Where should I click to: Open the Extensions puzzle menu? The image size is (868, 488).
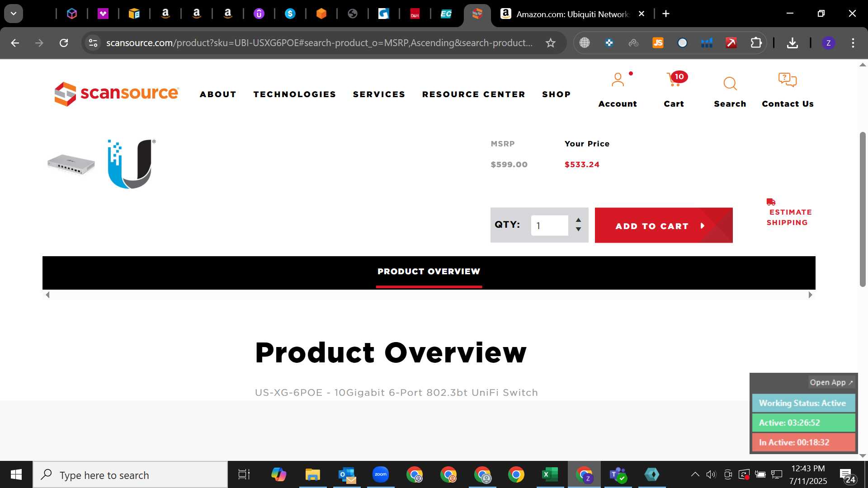[x=756, y=43]
